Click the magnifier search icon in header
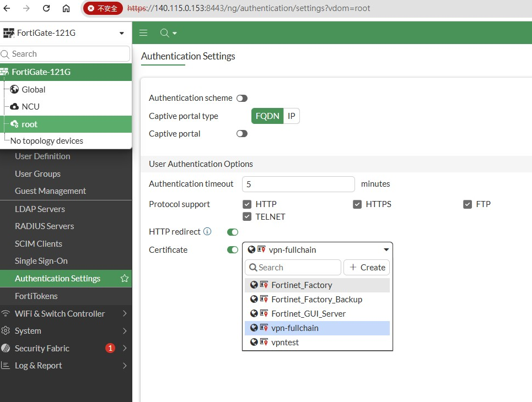The image size is (532, 402). [x=164, y=33]
